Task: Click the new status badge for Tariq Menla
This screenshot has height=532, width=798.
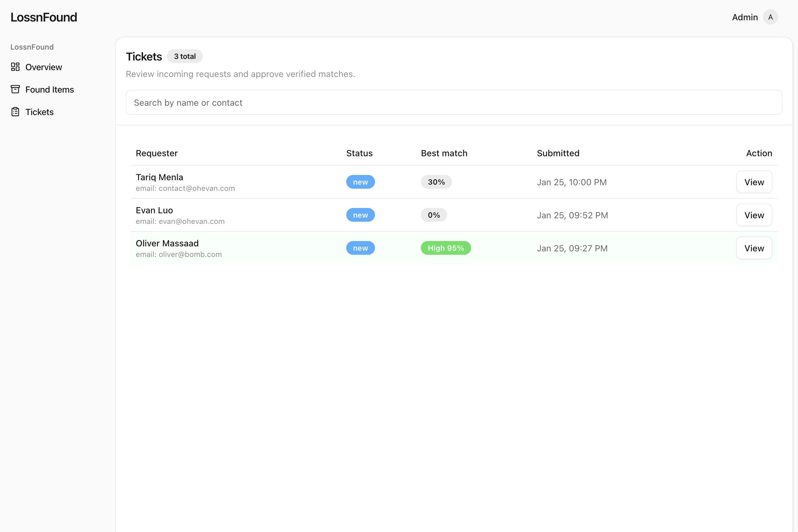Action: [360, 182]
